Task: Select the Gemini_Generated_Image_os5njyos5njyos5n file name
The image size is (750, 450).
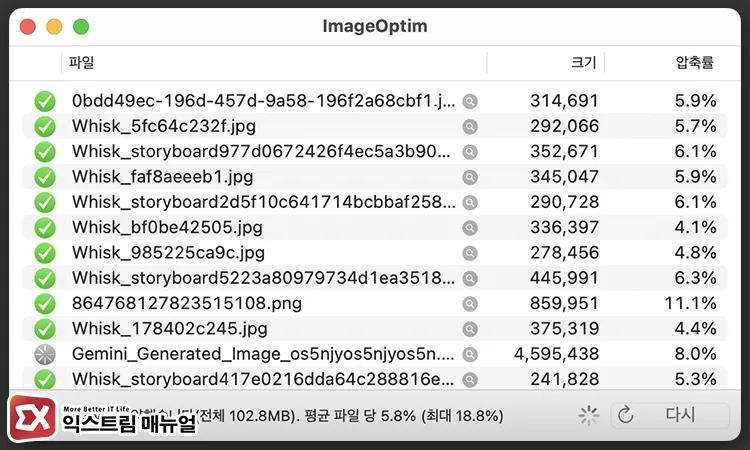Action: click(263, 354)
